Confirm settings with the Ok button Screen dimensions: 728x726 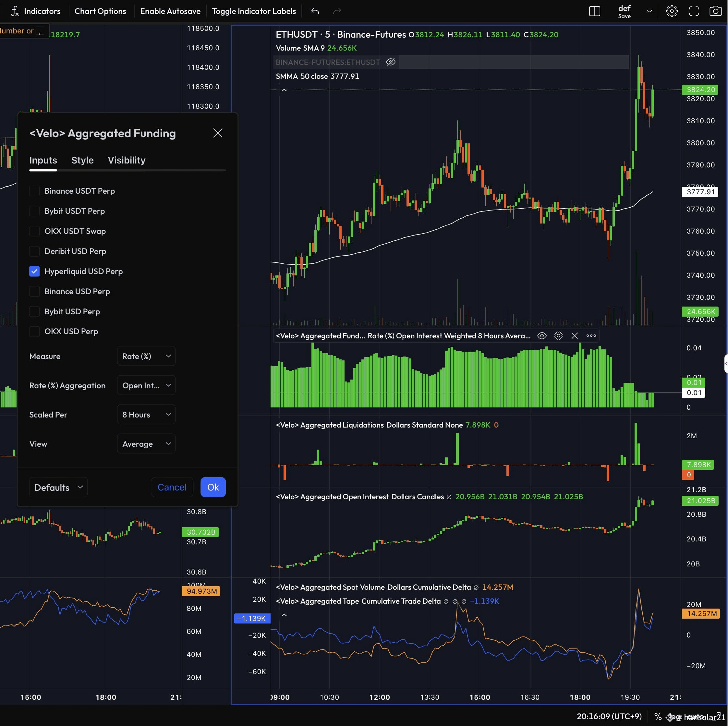click(213, 487)
